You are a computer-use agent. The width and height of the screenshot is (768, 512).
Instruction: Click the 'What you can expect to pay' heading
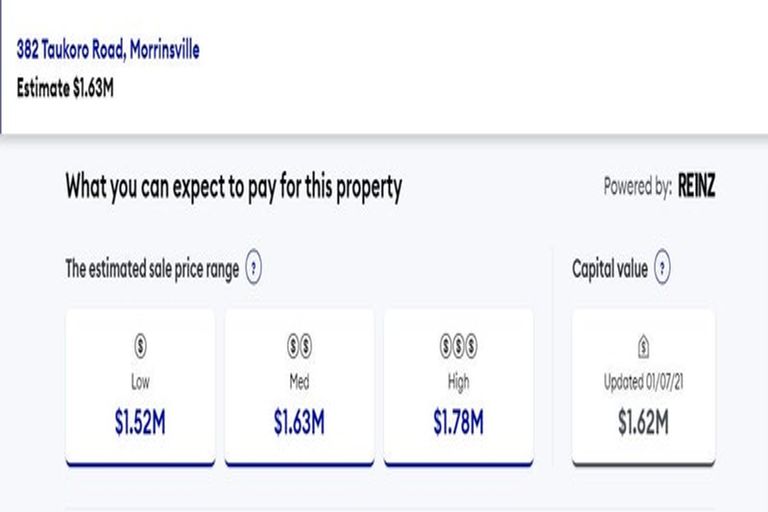pos(233,187)
